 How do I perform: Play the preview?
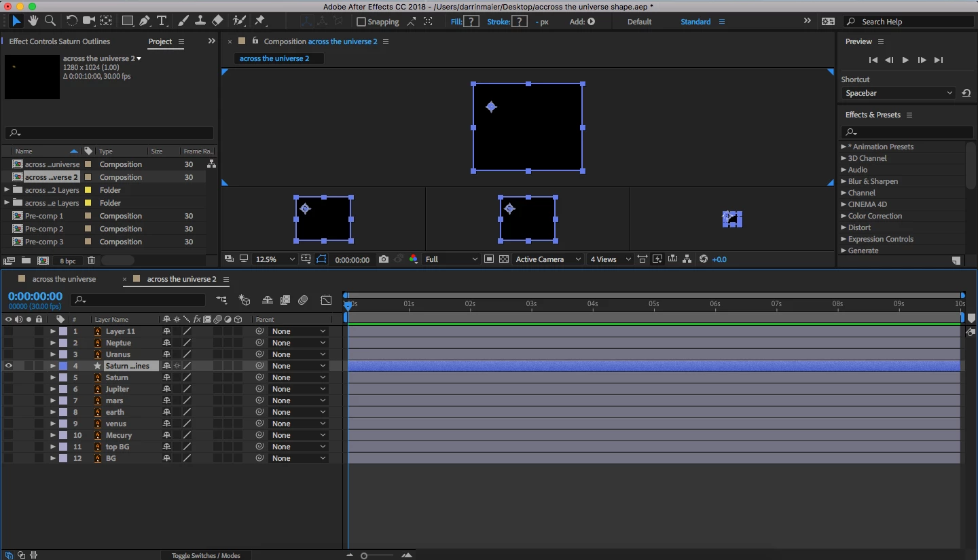(x=905, y=60)
